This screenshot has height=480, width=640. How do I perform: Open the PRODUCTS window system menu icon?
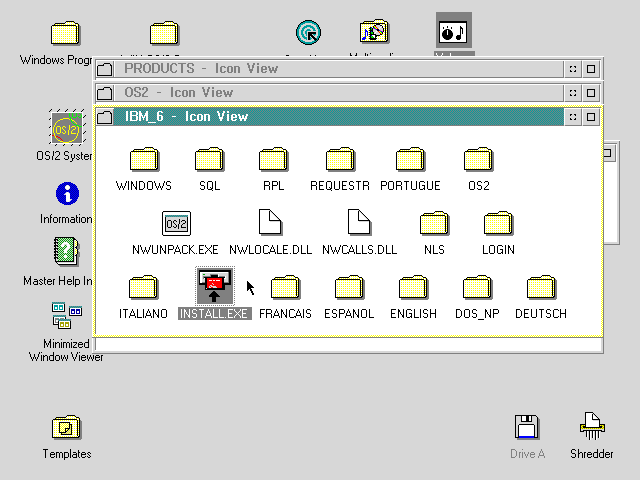coord(105,69)
